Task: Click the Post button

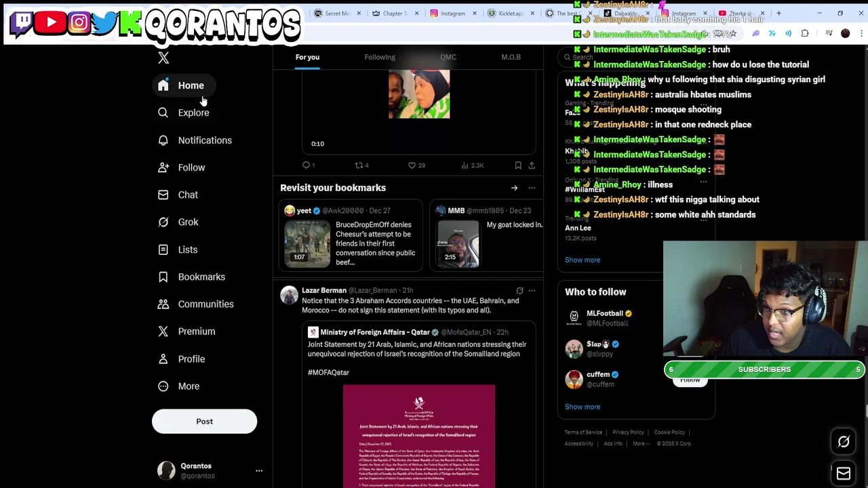Action: pyautogui.click(x=204, y=422)
